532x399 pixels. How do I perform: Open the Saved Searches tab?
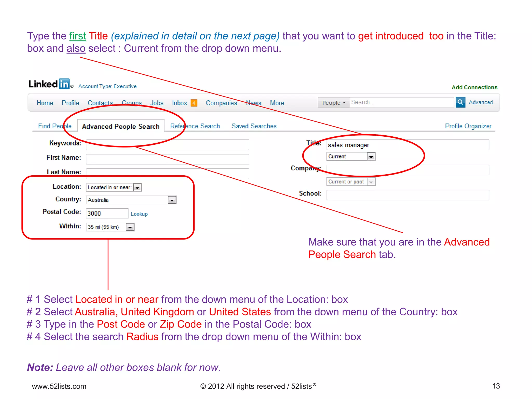click(x=254, y=126)
